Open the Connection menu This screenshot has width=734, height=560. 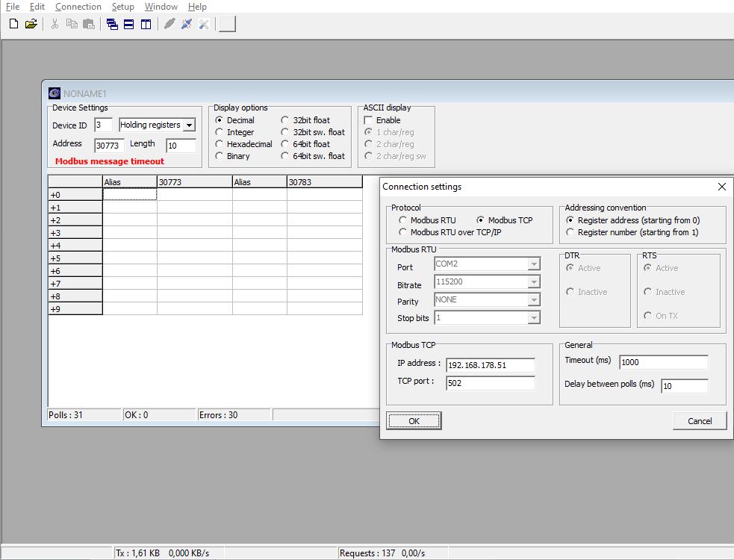coord(78,7)
